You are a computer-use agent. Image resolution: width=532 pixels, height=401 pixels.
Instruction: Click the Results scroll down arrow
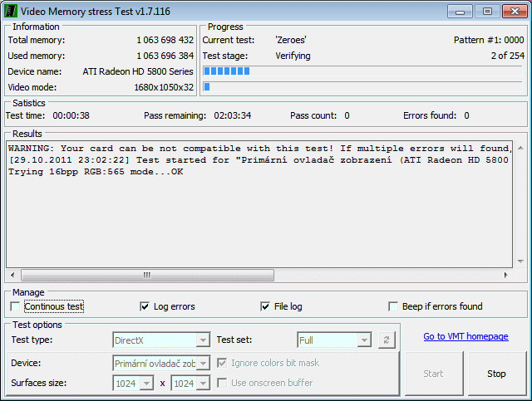tap(520, 261)
